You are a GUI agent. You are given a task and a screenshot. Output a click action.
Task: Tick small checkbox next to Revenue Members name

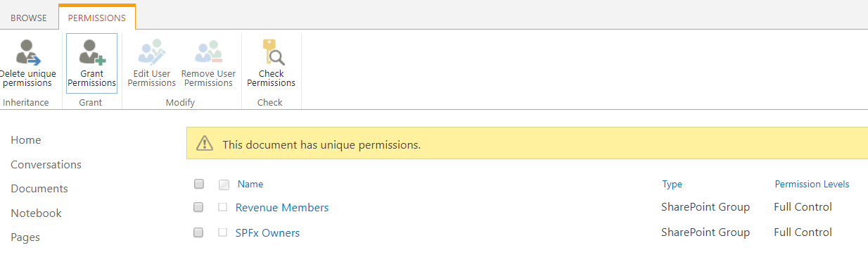[x=223, y=208]
